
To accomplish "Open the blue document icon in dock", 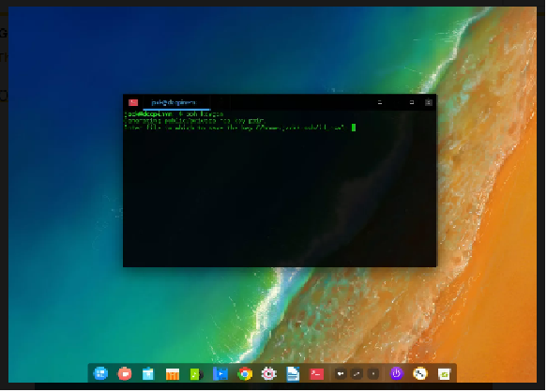I will pos(293,374).
